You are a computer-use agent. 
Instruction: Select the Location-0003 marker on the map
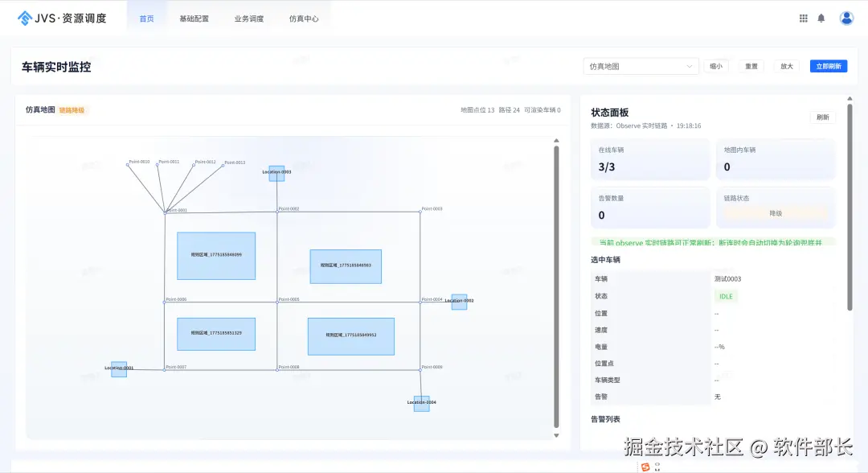pyautogui.click(x=276, y=174)
